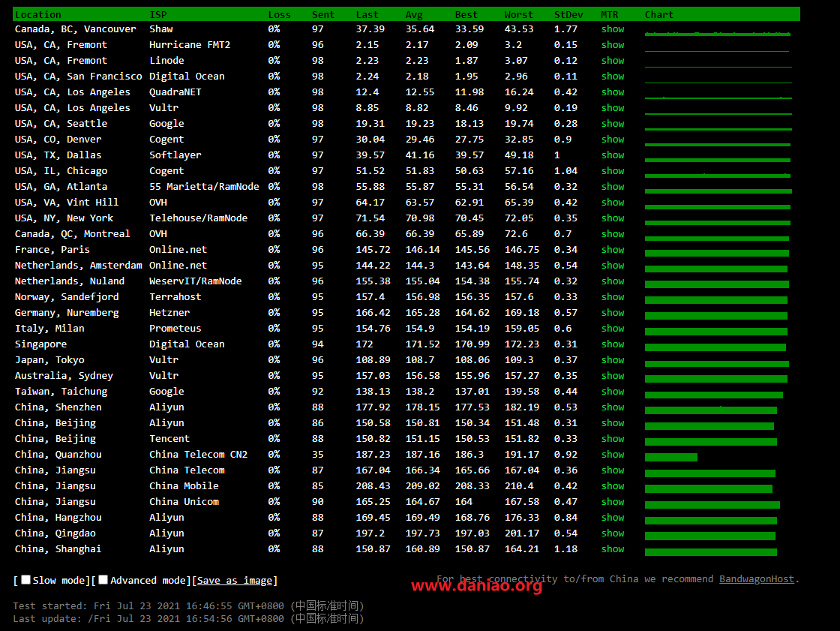Show MTR for Los Angeles QuadraNET
This screenshot has width=840, height=631.
tap(612, 92)
